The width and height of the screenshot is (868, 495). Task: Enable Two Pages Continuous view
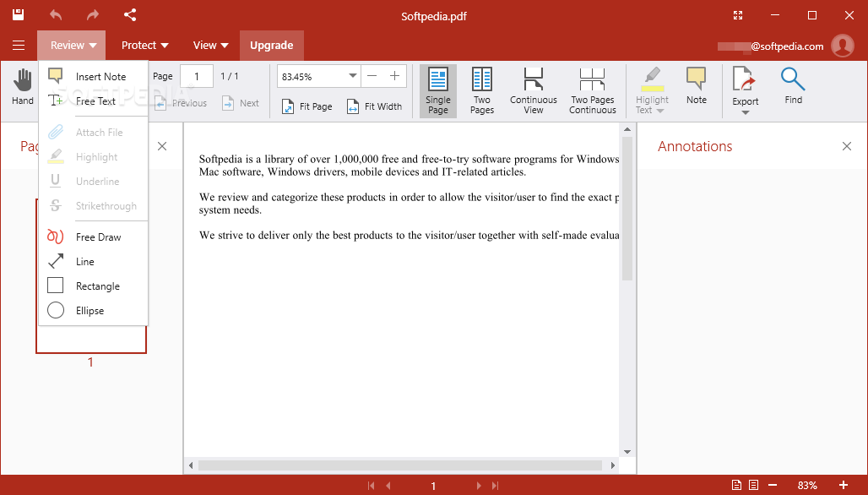(593, 91)
